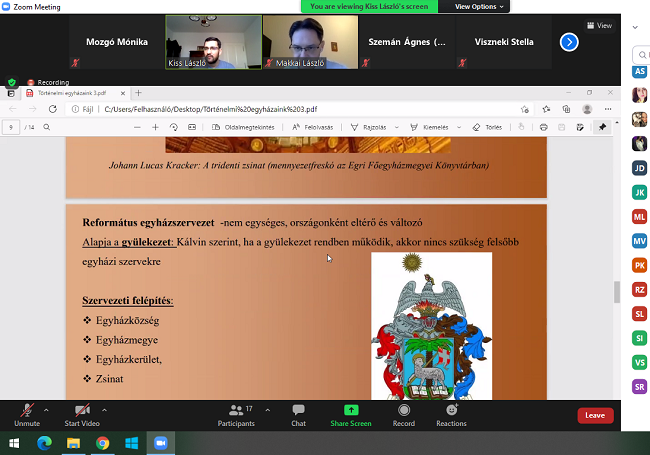Start recording with the Record icon

pos(403,411)
